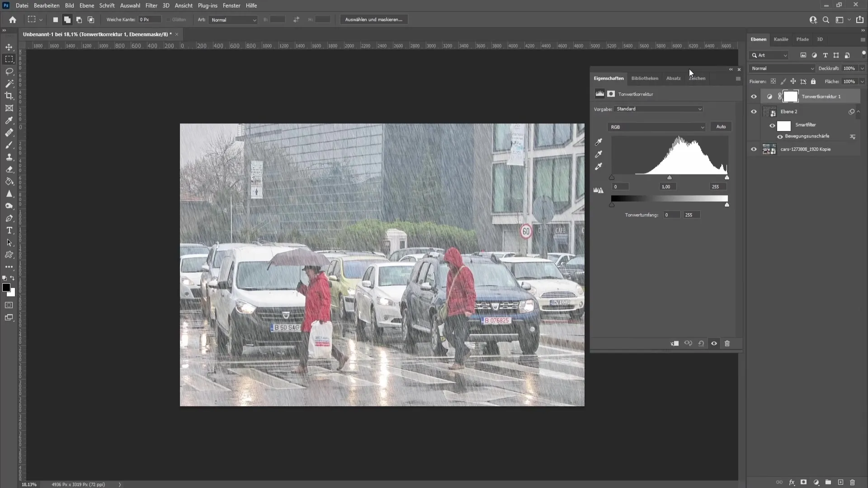Select the Healing Brush tool
Screen dimensions: 868x488
coord(9,132)
